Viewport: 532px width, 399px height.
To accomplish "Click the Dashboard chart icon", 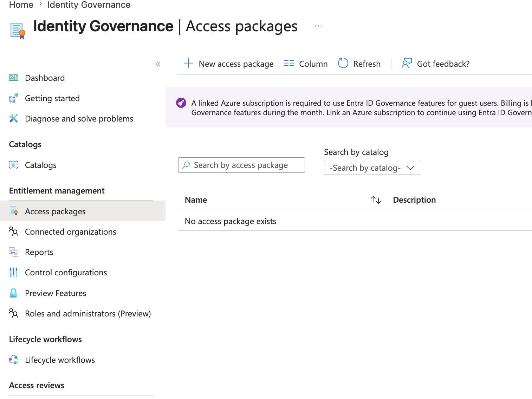I will click(13, 78).
